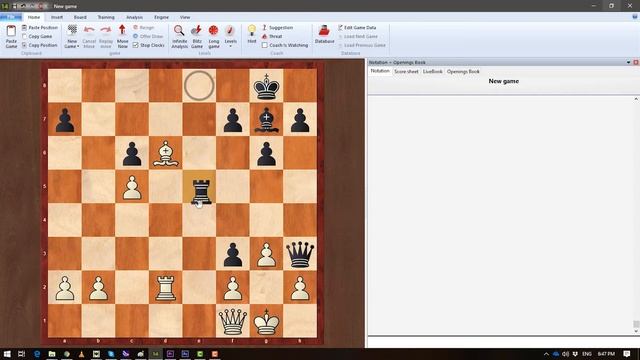The height and width of the screenshot is (360, 640).
Task: Click the notation pane scroll-down arrow
Action: (x=636, y=331)
